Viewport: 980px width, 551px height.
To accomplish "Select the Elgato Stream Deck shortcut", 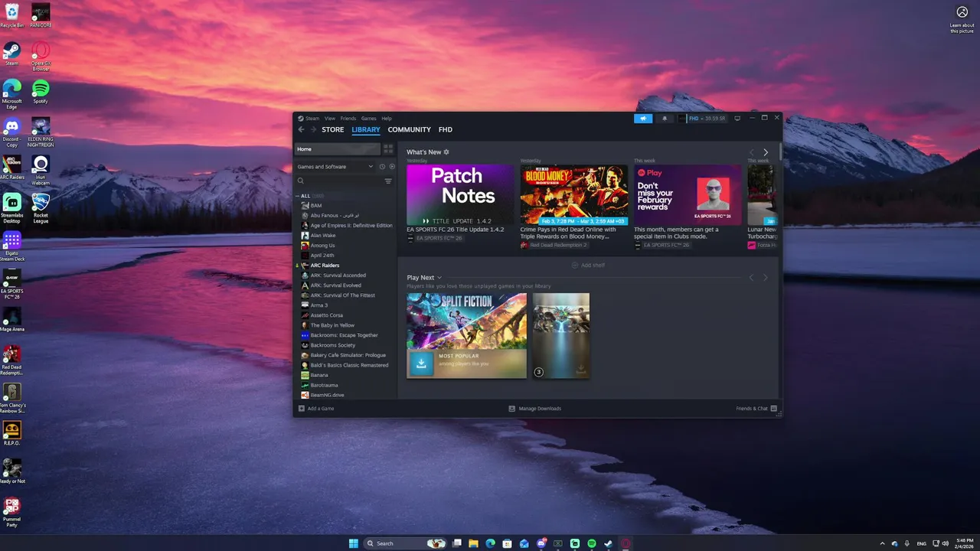I will pos(11,246).
